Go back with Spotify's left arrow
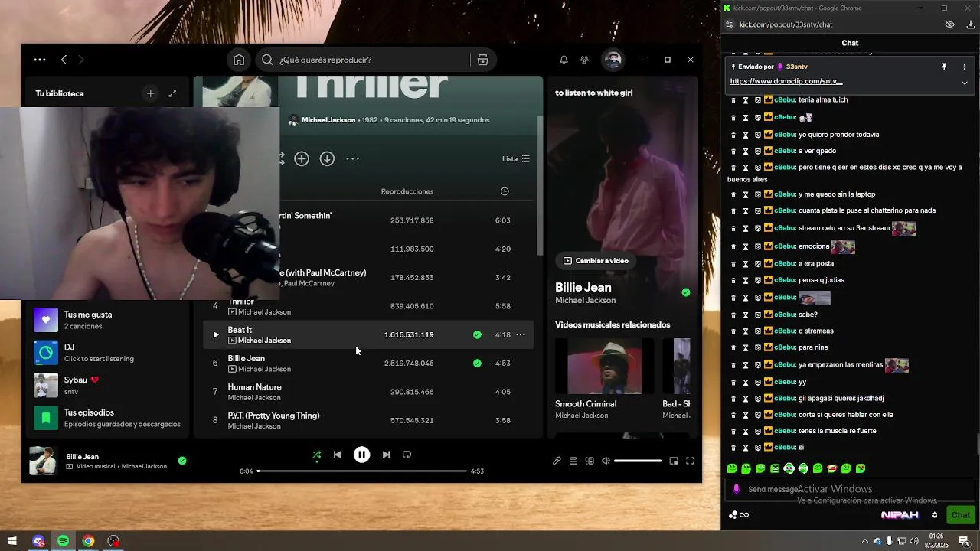Viewport: 980px width, 551px height. pyautogui.click(x=64, y=60)
